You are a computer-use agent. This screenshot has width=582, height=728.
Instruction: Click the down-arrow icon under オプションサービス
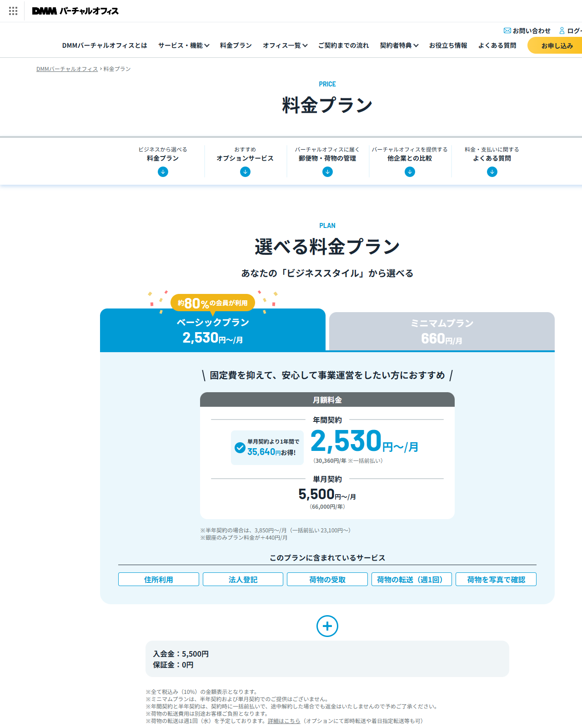(245, 172)
